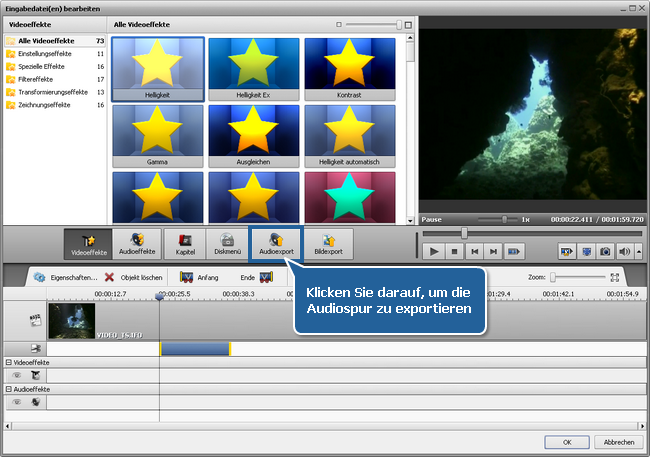Mute the audio with speaker icon
Screen dimensions: 650x457
pos(624,252)
